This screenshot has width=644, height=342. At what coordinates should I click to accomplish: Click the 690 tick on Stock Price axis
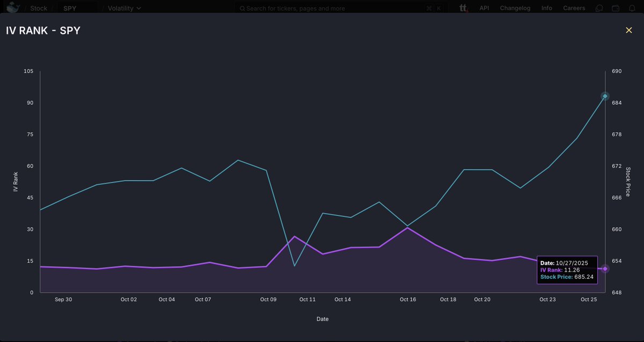(616, 71)
